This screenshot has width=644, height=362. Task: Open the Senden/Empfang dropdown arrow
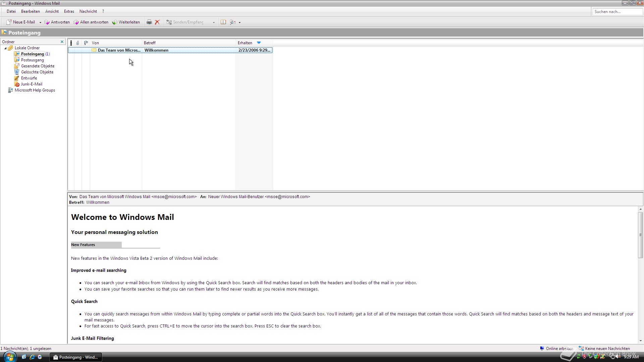coord(214,22)
